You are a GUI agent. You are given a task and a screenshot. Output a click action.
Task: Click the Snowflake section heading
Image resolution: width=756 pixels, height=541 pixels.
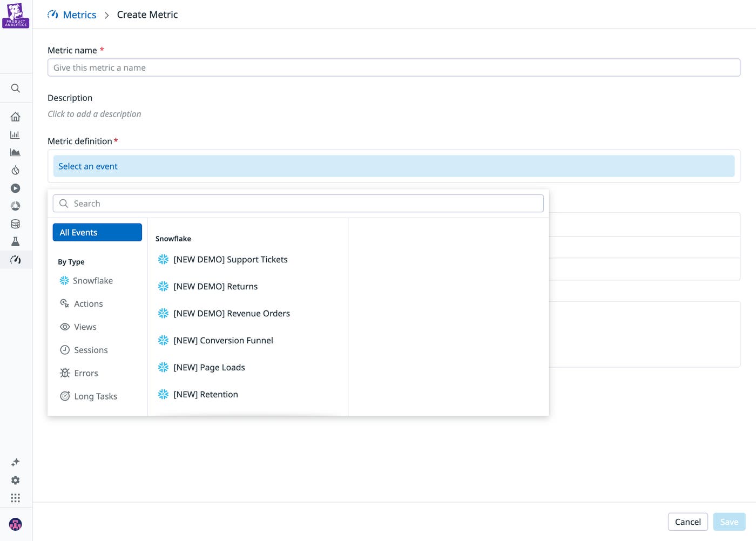[173, 239]
